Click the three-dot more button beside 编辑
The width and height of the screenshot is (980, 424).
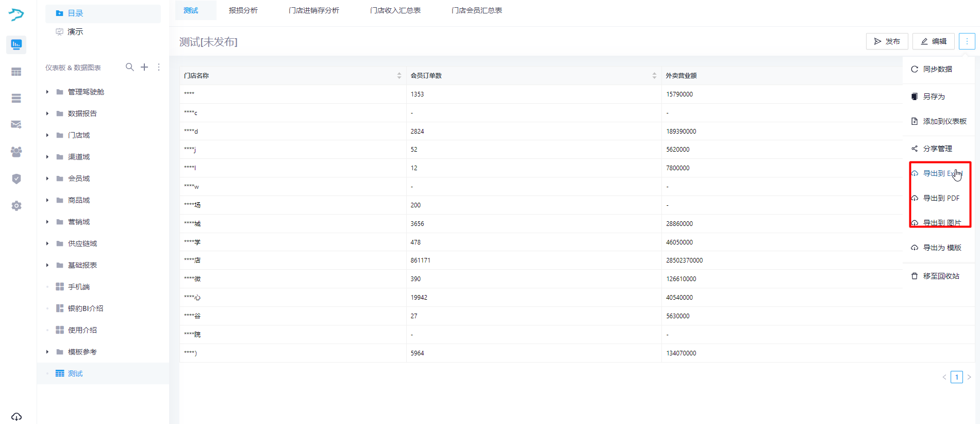[x=967, y=41]
